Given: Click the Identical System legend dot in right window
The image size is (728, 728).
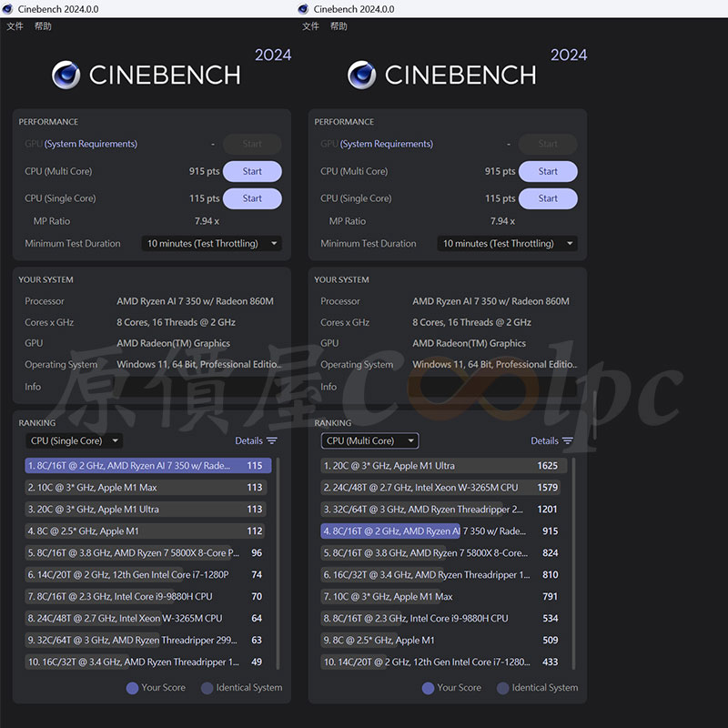Looking at the screenshot, I should (503, 688).
